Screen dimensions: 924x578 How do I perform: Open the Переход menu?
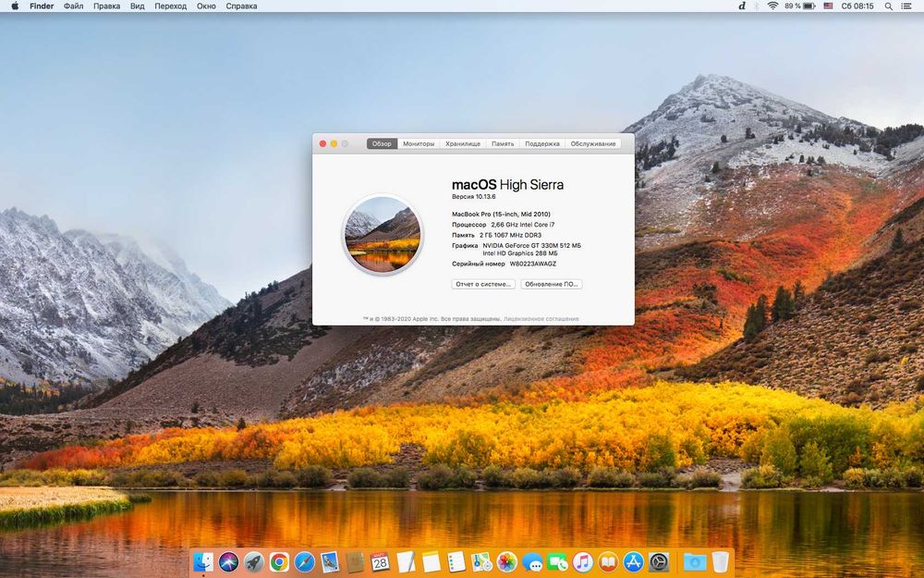click(170, 6)
